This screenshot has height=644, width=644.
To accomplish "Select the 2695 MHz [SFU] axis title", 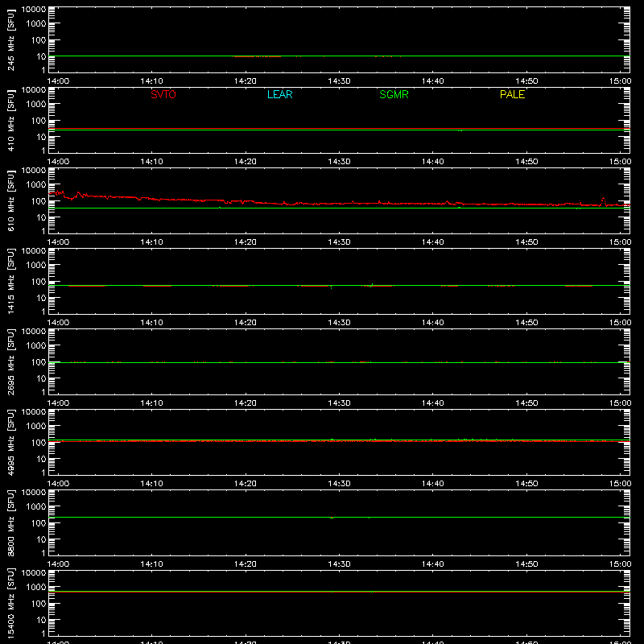I will 11,361.
